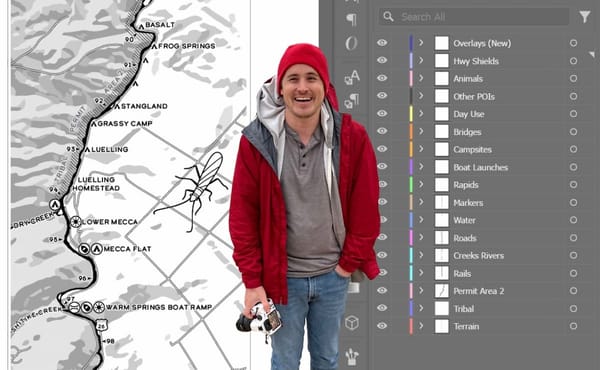
Task: Expand the Creeks Rivers layer
Action: (421, 255)
